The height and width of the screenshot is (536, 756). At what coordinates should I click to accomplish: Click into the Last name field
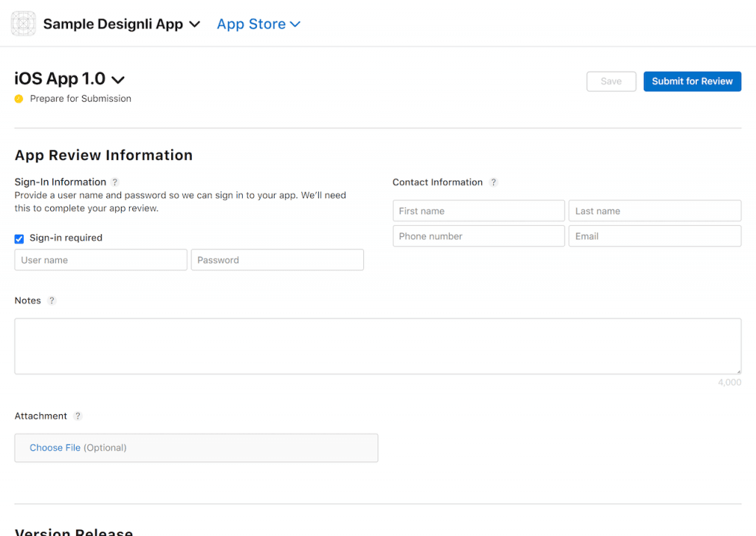(x=654, y=211)
